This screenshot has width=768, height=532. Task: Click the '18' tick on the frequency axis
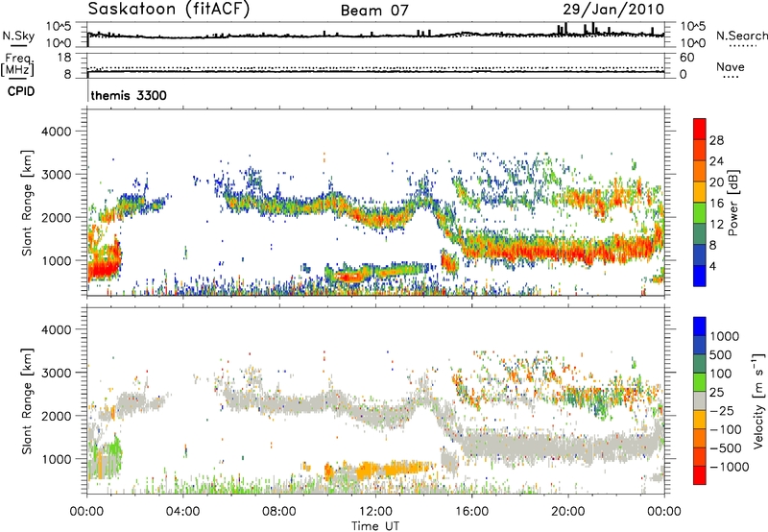pos(64,58)
